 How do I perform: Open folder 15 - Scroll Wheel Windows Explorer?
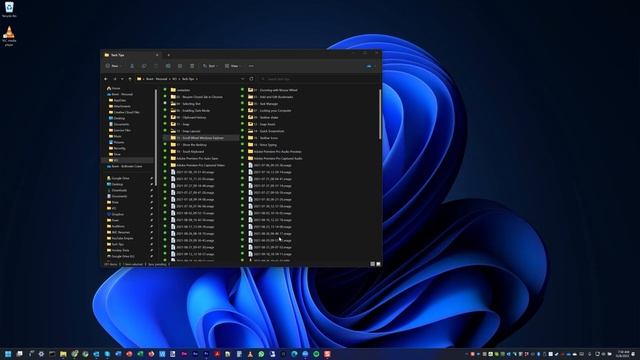201,138
